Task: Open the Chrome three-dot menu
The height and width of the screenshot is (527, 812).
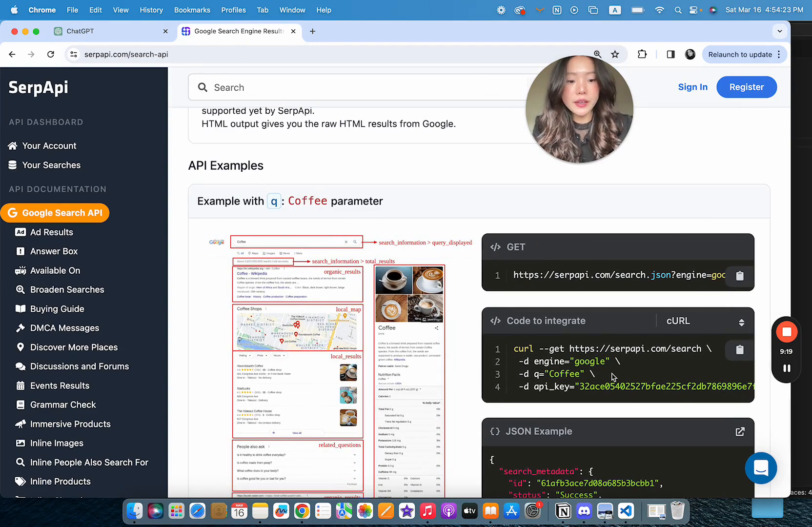Action: (779, 54)
